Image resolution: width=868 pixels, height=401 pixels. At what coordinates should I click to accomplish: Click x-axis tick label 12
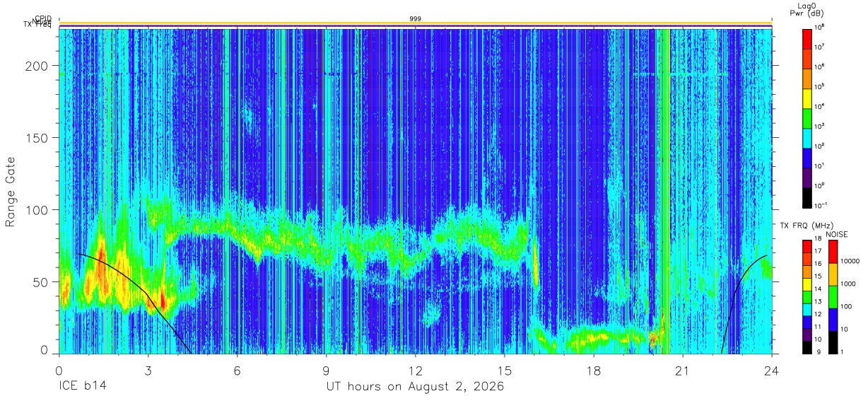click(x=415, y=371)
